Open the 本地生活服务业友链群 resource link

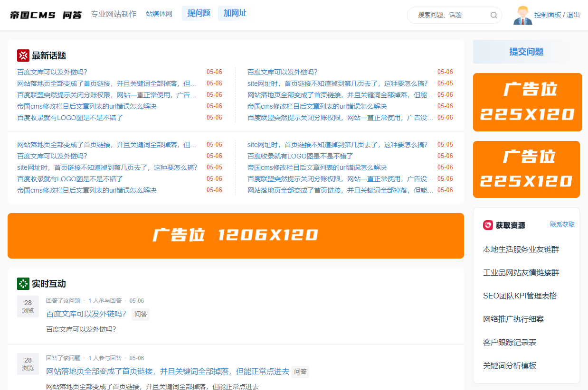521,249
